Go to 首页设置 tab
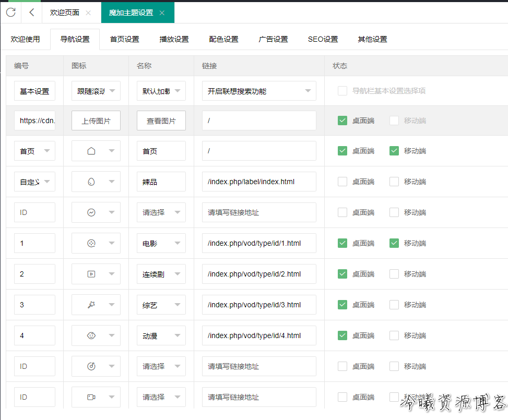 click(124, 39)
